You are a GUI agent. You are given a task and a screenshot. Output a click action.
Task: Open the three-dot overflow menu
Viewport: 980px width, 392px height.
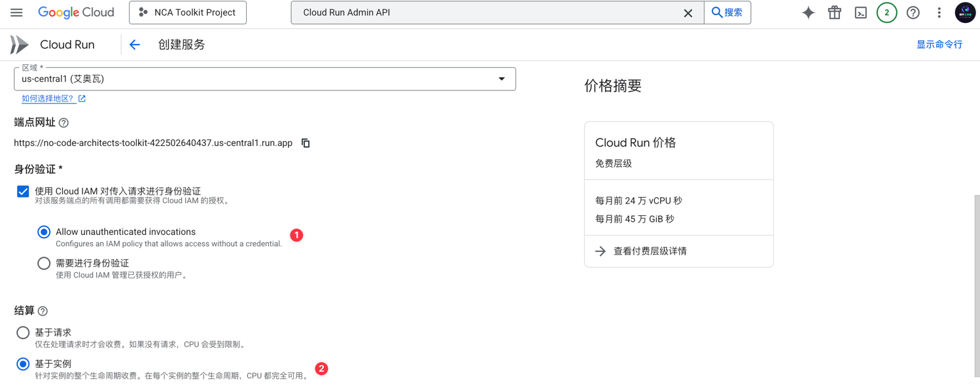point(939,12)
